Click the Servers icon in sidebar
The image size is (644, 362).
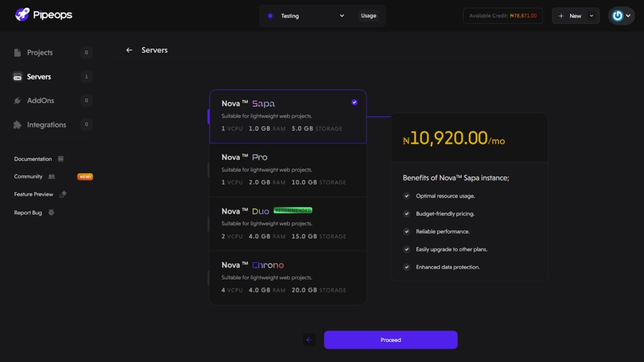pos(18,77)
